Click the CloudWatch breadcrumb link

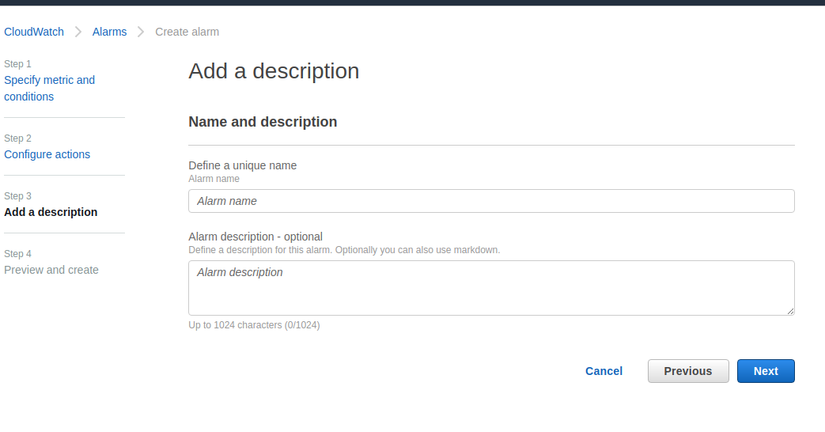tap(34, 32)
